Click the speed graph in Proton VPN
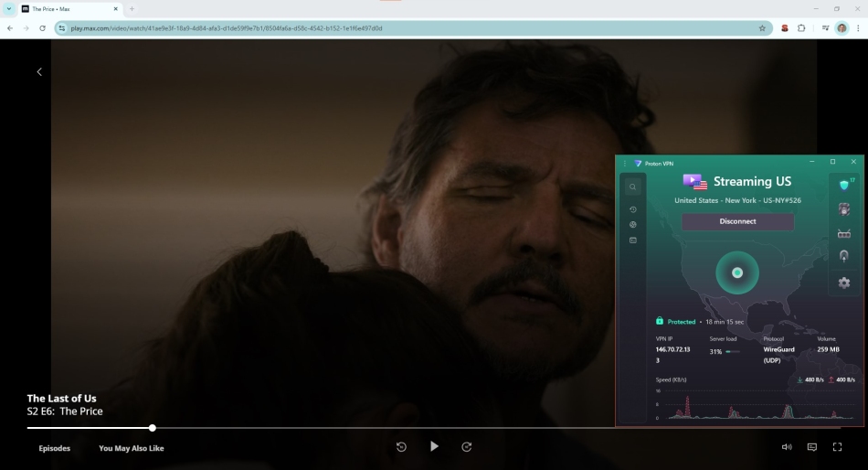The image size is (868, 470). tap(756, 404)
